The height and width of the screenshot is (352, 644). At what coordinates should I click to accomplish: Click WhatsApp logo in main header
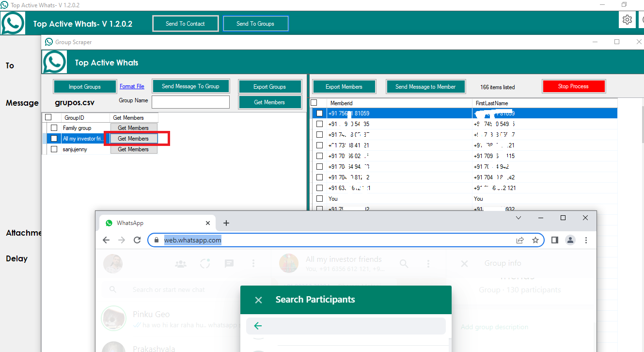point(13,23)
